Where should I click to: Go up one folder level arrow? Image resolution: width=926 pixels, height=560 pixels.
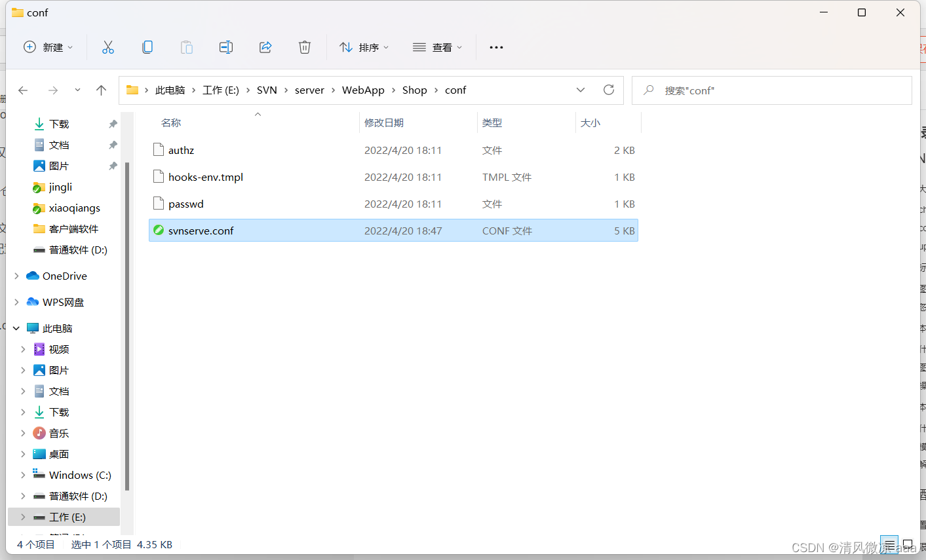pyautogui.click(x=101, y=90)
